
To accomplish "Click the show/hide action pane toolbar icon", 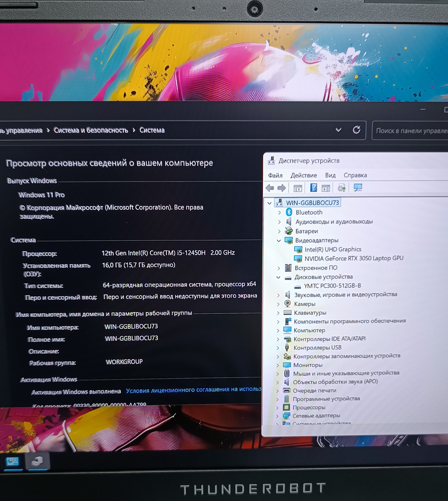I will click(x=326, y=188).
